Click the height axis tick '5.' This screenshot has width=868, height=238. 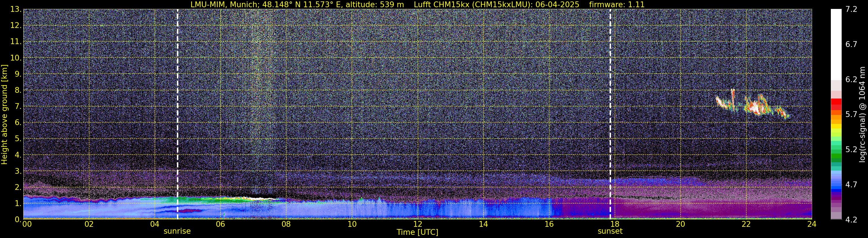pyautogui.click(x=18, y=139)
